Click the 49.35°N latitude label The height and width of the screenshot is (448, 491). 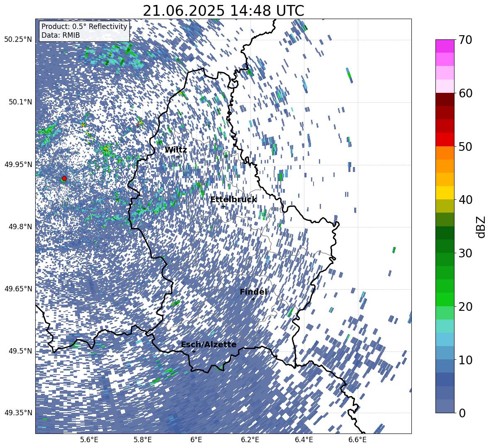coord(18,413)
